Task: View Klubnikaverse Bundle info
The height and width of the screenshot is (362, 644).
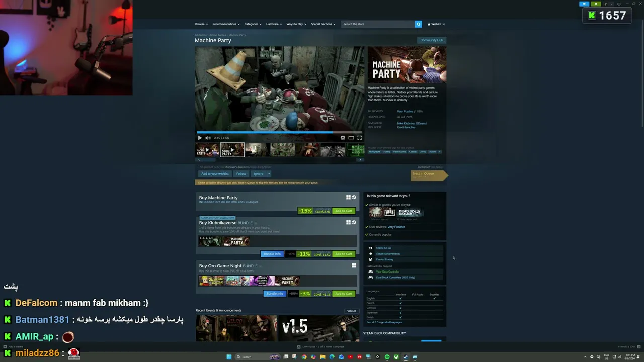Action: (272, 254)
